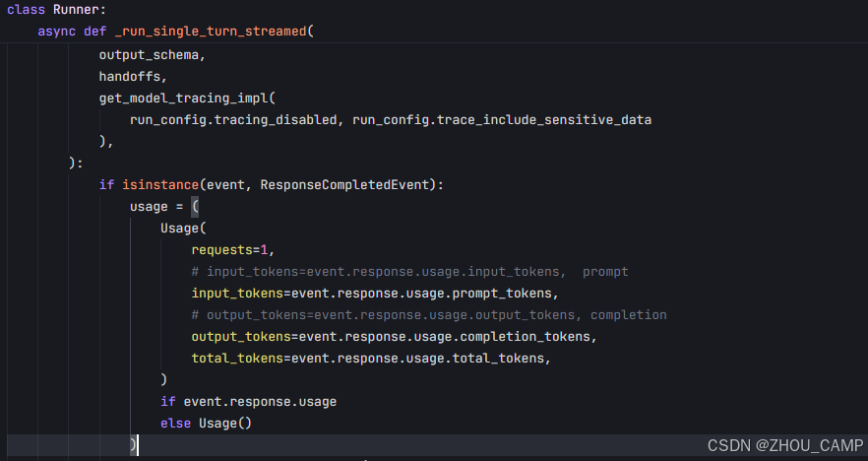The image size is (868, 461).
Task: Click the 'else Usage()' line
Action: tap(206, 423)
